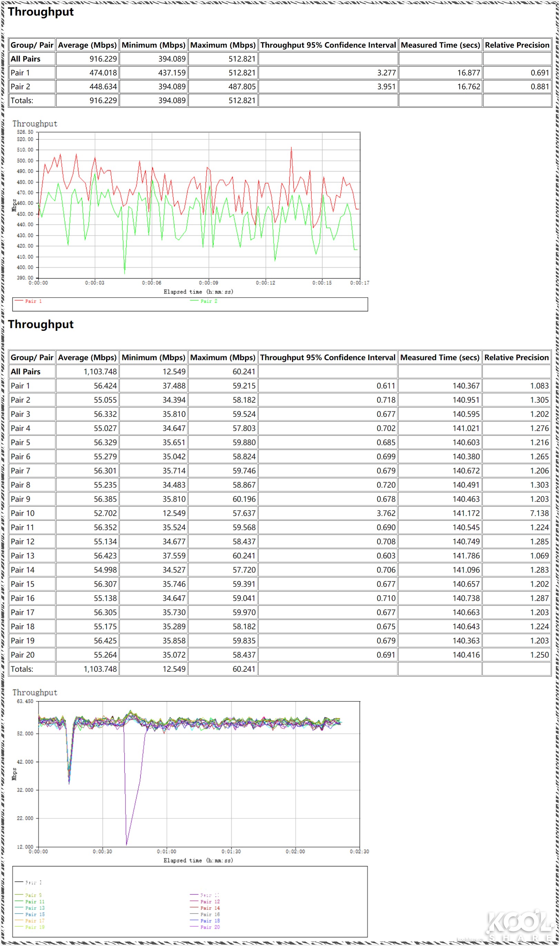Select the 1.276 relative precision cell
560x946 pixels.
point(517,428)
